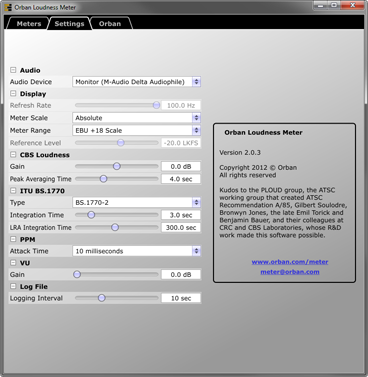Close the Orban Loudness Meter window
The image size is (368, 377).
coord(353,5)
